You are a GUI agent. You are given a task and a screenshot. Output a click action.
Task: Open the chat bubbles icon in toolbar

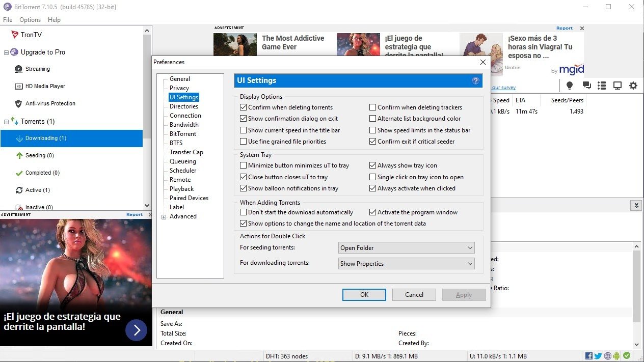586,86
